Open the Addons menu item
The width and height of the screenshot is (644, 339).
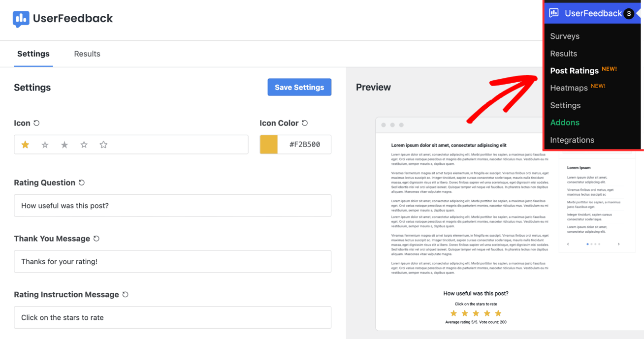coord(565,123)
